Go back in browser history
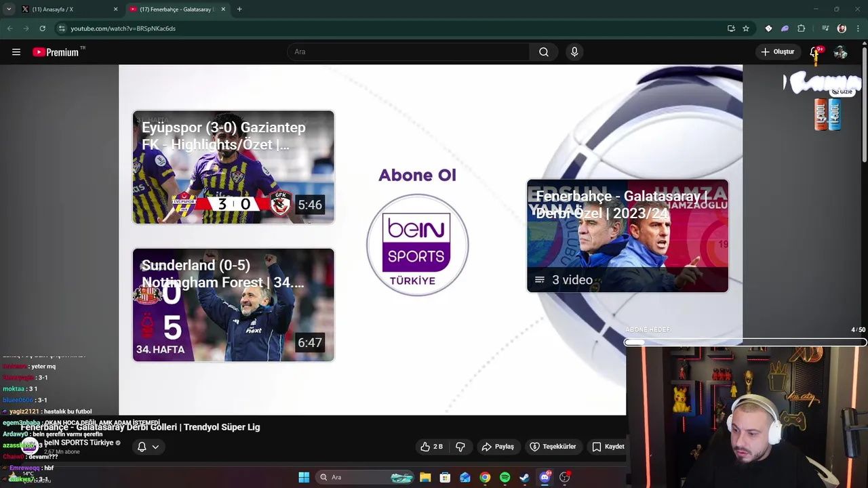This screenshot has width=868, height=488. (9, 28)
